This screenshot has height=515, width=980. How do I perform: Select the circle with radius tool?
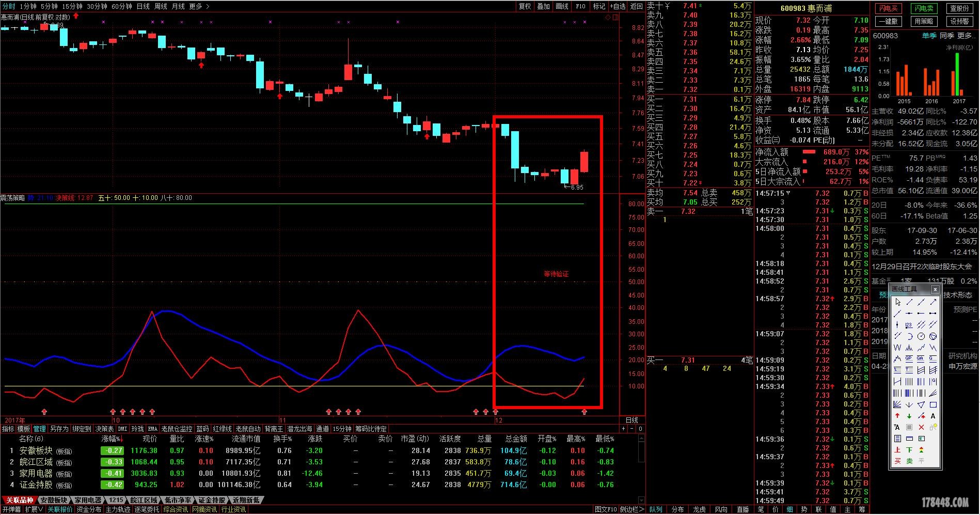point(921,336)
